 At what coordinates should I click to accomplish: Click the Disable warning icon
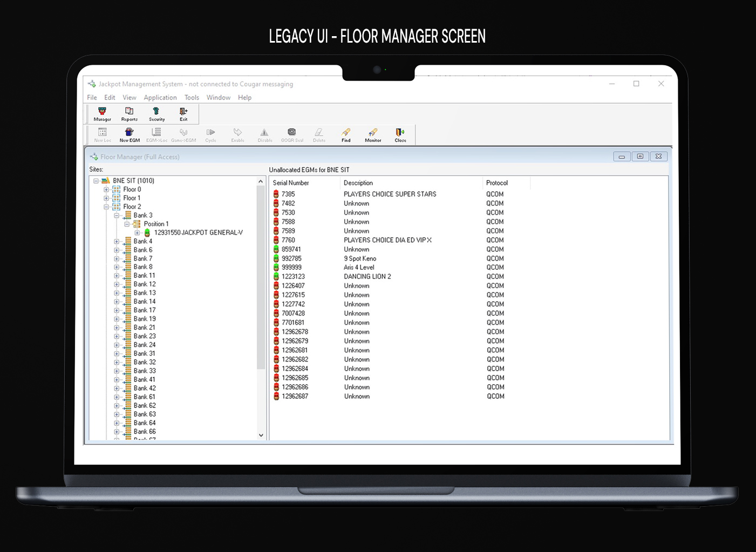[264, 135]
